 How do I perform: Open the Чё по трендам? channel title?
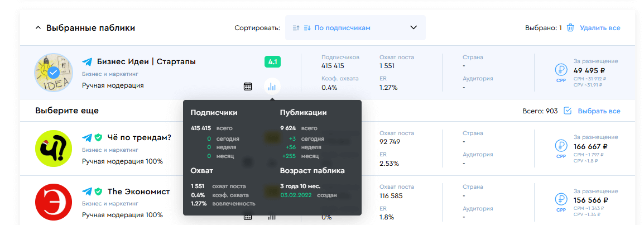(139, 137)
